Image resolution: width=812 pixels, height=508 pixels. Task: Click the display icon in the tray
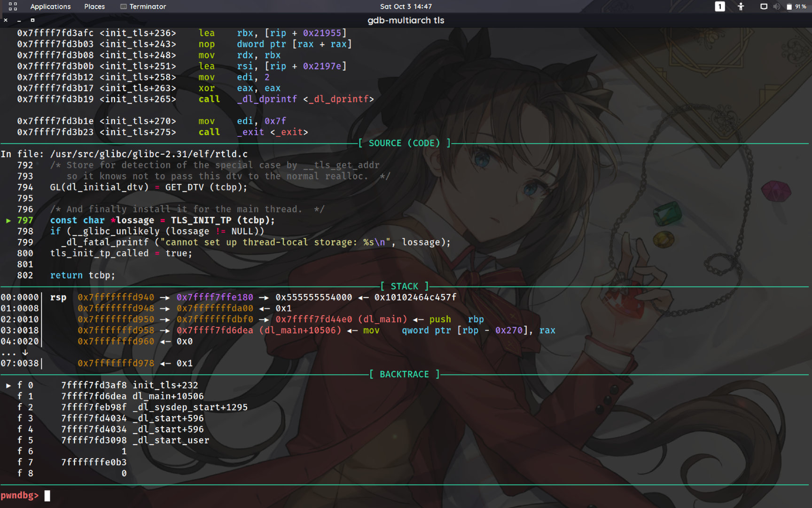click(764, 7)
